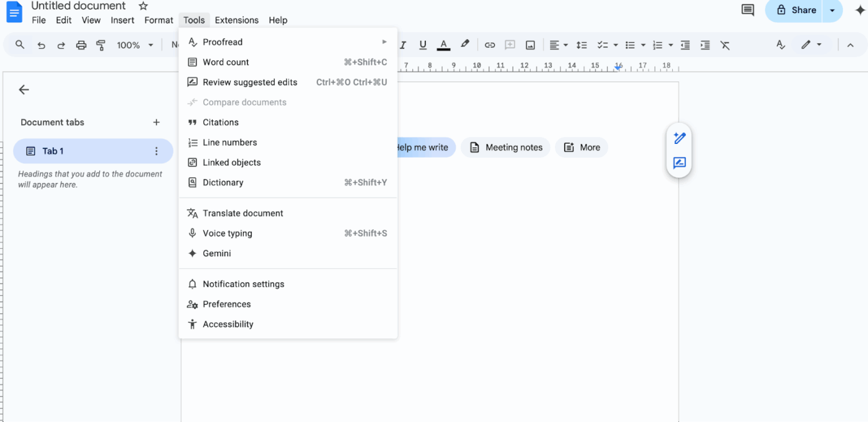Open search within the document
This screenshot has height=422, width=868.
point(20,45)
